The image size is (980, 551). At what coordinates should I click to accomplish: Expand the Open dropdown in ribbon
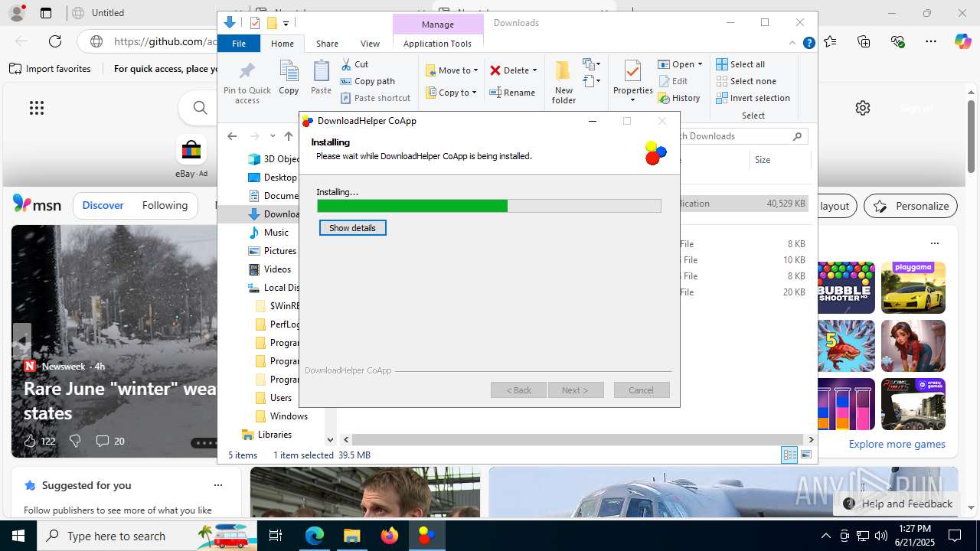[700, 64]
